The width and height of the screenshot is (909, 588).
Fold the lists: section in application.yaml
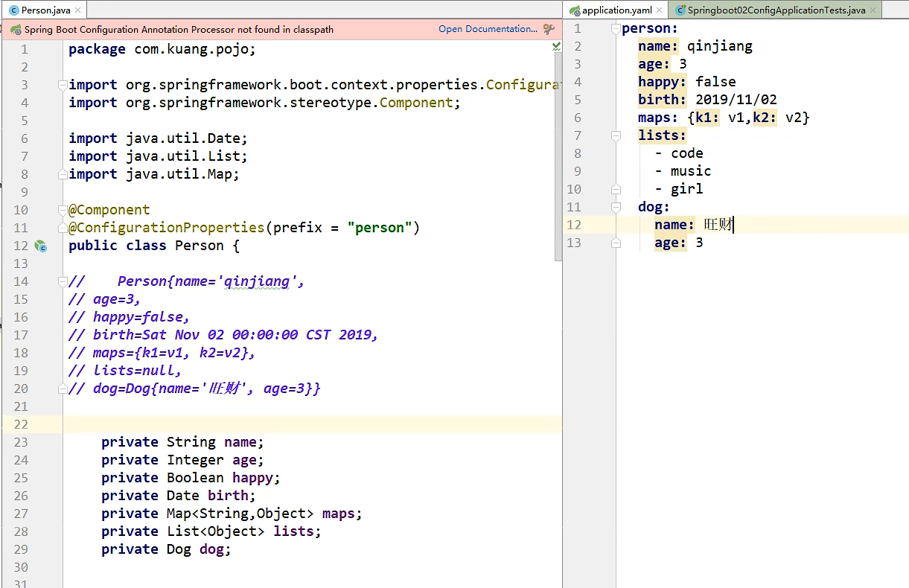[x=616, y=135]
